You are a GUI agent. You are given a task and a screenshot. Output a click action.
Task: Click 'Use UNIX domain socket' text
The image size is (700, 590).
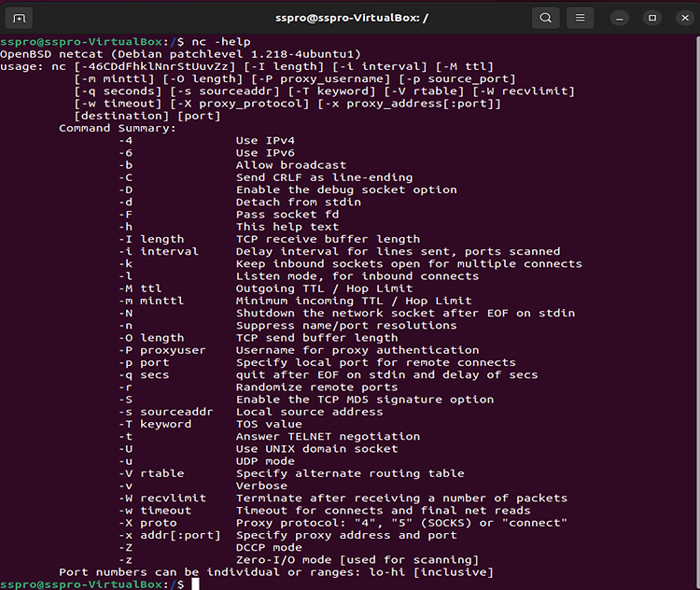tap(316, 449)
